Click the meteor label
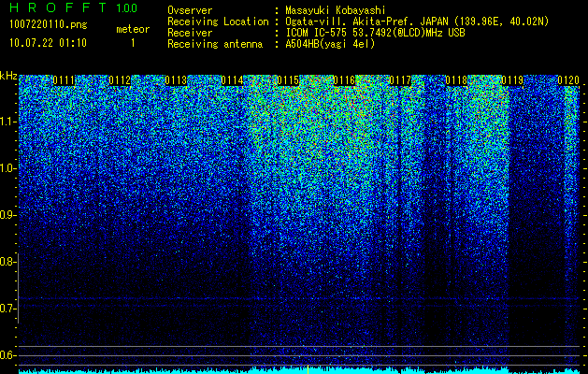The height and width of the screenshot is (374, 588). coord(133,29)
